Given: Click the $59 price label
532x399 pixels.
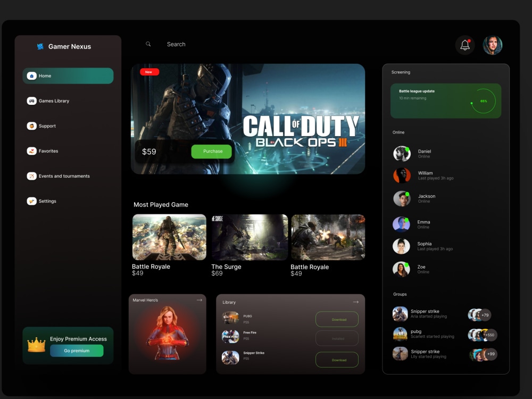Looking at the screenshot, I should tap(149, 152).
